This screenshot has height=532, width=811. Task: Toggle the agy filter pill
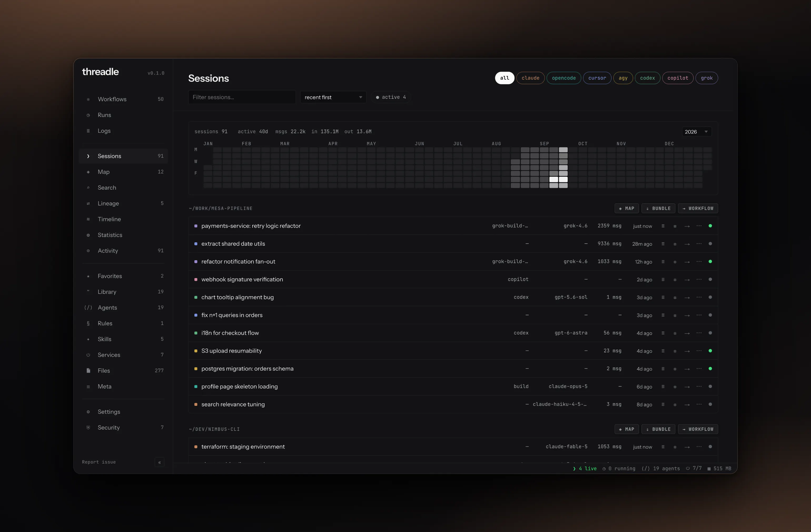(623, 78)
